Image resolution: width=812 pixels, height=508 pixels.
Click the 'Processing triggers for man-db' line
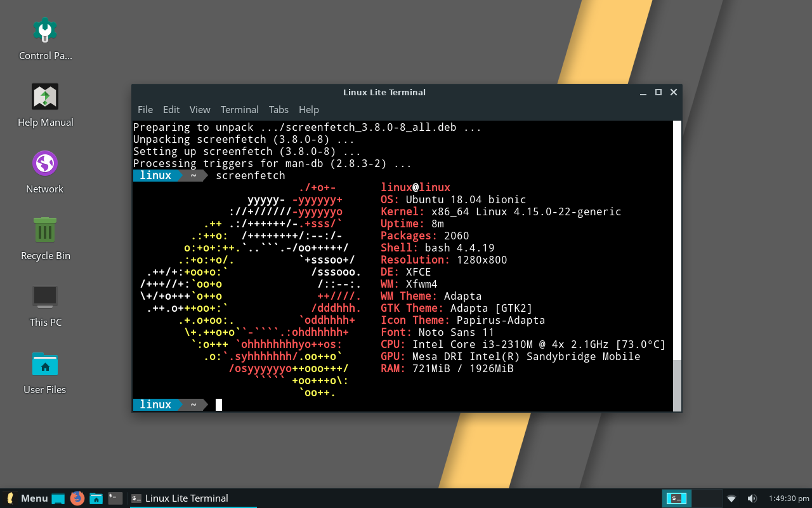pyautogui.click(x=273, y=164)
